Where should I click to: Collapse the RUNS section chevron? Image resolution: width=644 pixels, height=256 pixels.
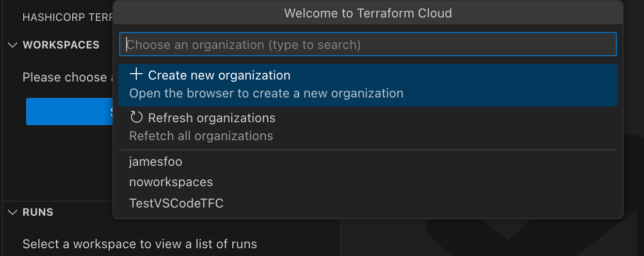pyautogui.click(x=13, y=212)
